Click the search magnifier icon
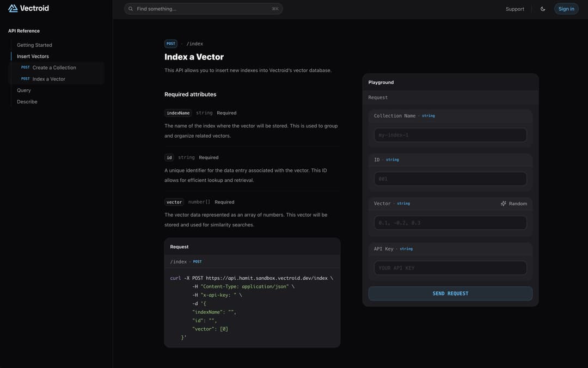The width and height of the screenshot is (588, 368). click(x=131, y=9)
